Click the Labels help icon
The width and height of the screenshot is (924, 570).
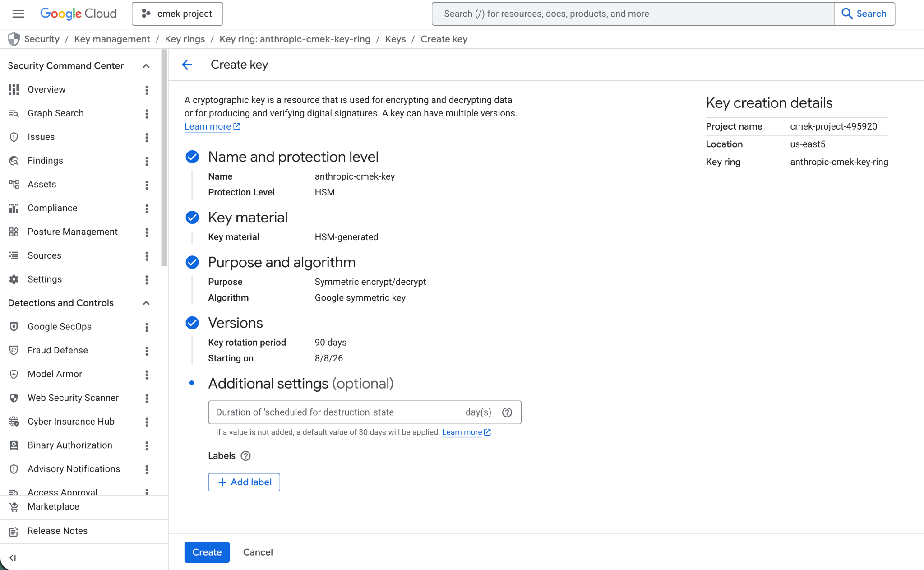(245, 456)
